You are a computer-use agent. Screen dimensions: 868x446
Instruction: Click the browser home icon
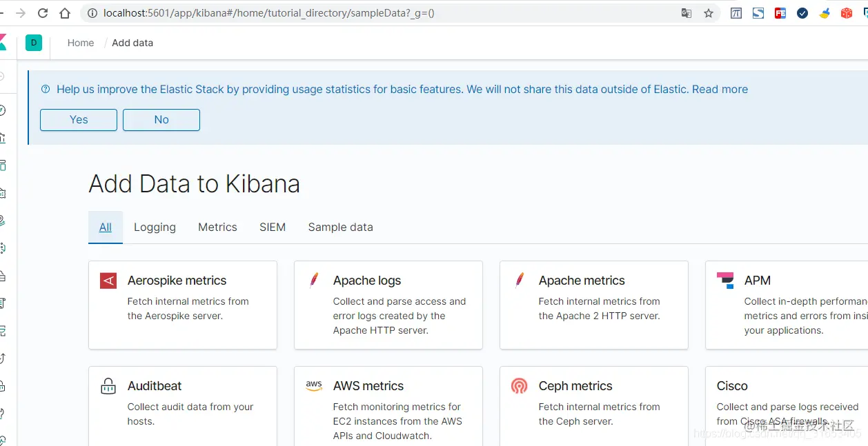[x=65, y=13]
